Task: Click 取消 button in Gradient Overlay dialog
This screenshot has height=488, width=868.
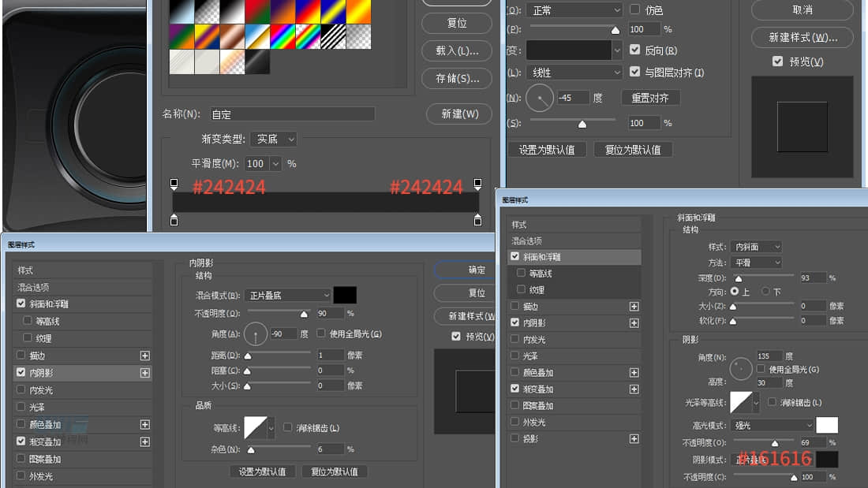Action: [803, 10]
